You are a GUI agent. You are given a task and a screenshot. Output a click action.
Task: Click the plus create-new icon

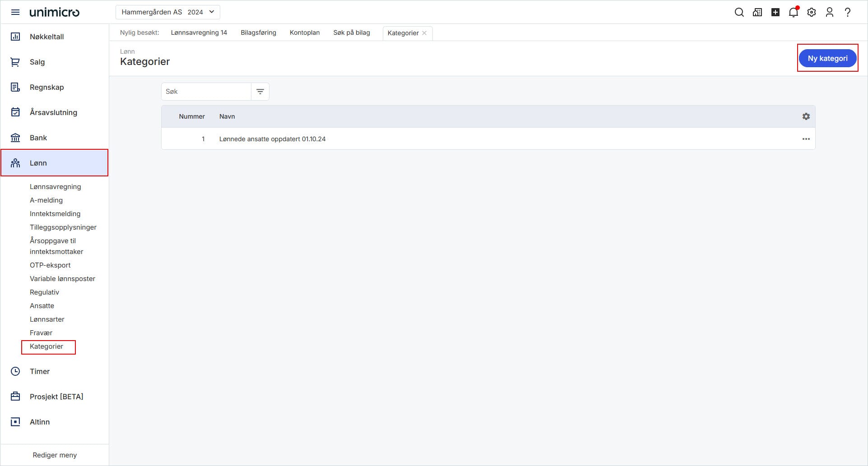pyautogui.click(x=775, y=12)
